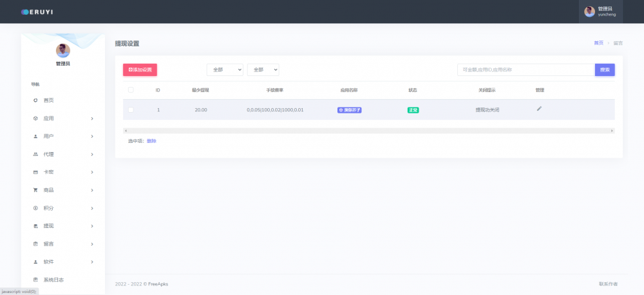Open the 提现 sidebar menu item
Screen dimensions: 644x295
tap(48, 226)
